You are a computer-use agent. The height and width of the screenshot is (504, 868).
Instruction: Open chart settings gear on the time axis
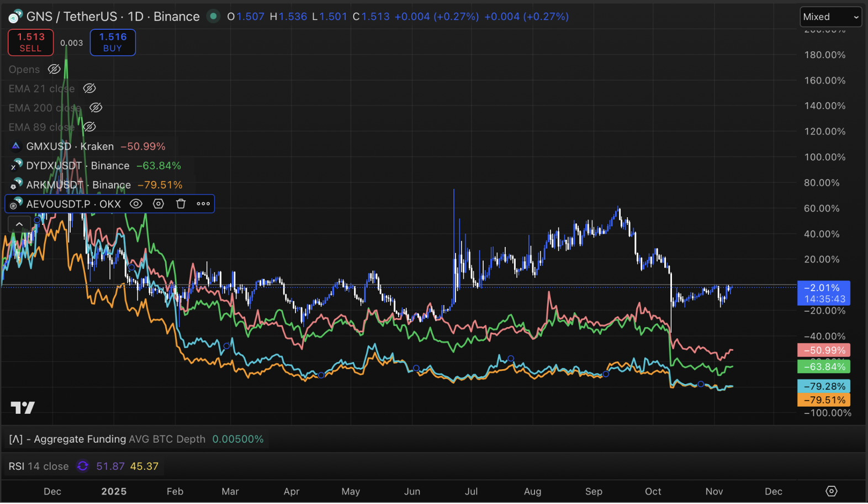(832, 491)
